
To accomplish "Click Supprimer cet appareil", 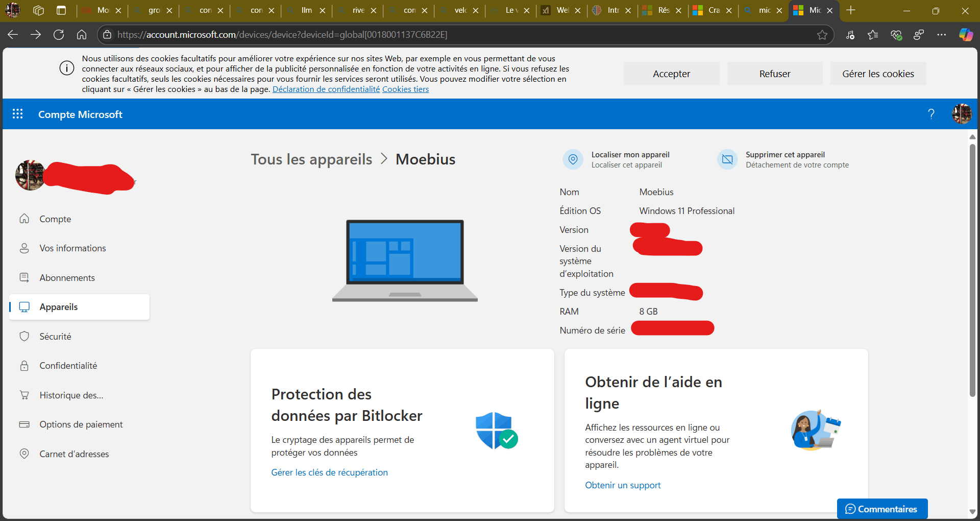I will point(785,155).
